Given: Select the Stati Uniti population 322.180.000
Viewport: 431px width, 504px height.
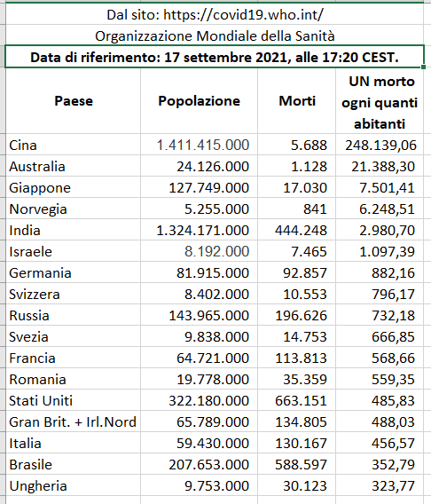Looking at the screenshot, I should tap(200, 400).
